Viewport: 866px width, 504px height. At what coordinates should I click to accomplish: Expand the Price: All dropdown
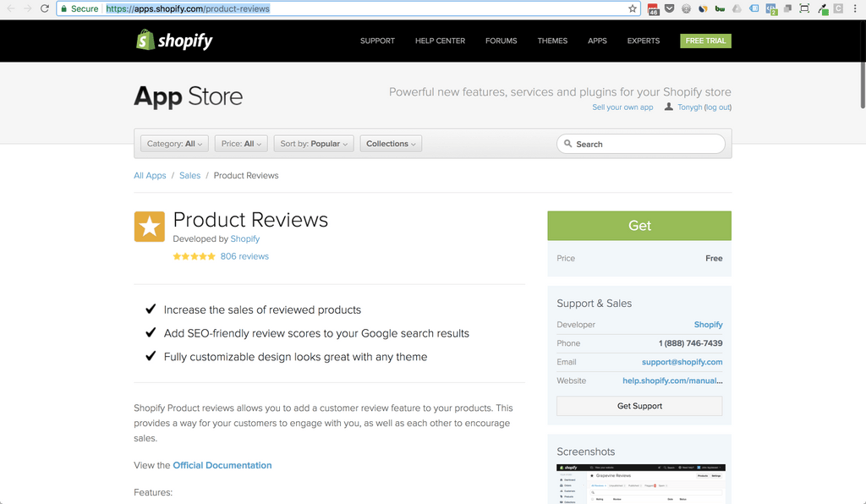click(x=241, y=144)
